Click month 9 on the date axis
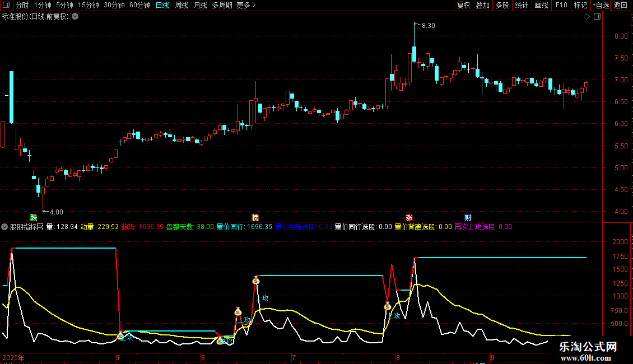The width and height of the screenshot is (633, 364). click(x=492, y=358)
